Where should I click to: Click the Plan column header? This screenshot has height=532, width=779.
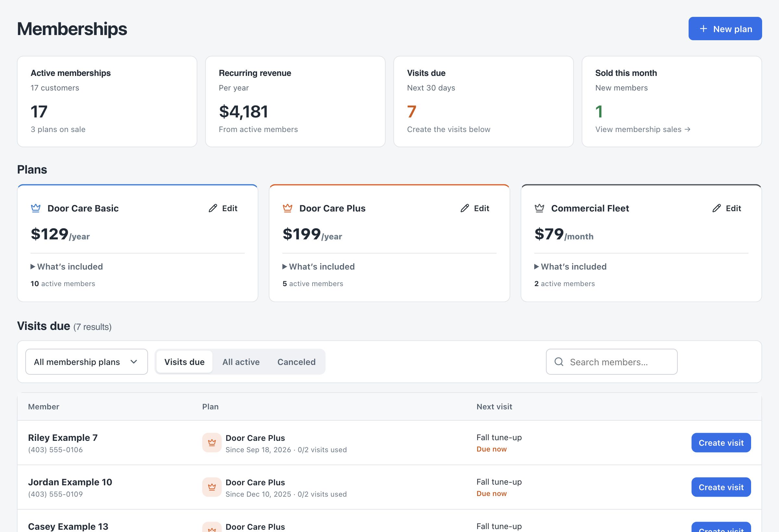[x=210, y=407]
